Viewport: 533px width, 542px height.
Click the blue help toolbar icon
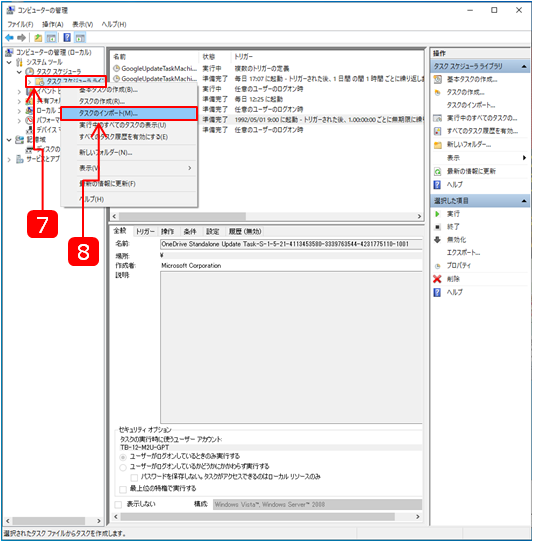click(67, 38)
